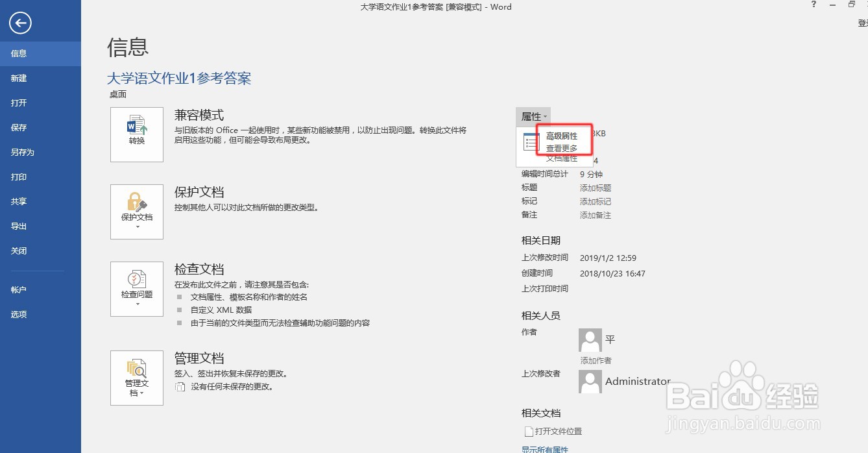Open the 新建 tab
Image resolution: width=868 pixels, height=453 pixels.
[x=40, y=79]
